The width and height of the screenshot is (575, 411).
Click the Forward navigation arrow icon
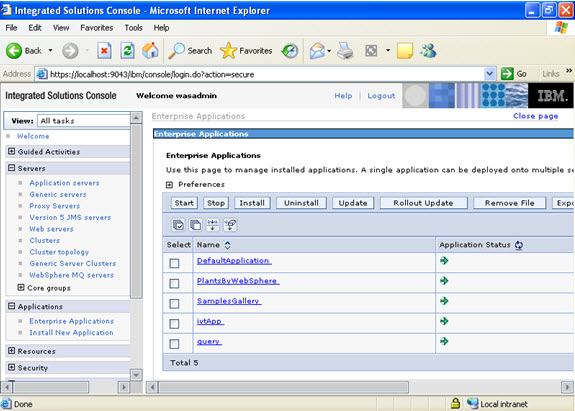(x=70, y=51)
